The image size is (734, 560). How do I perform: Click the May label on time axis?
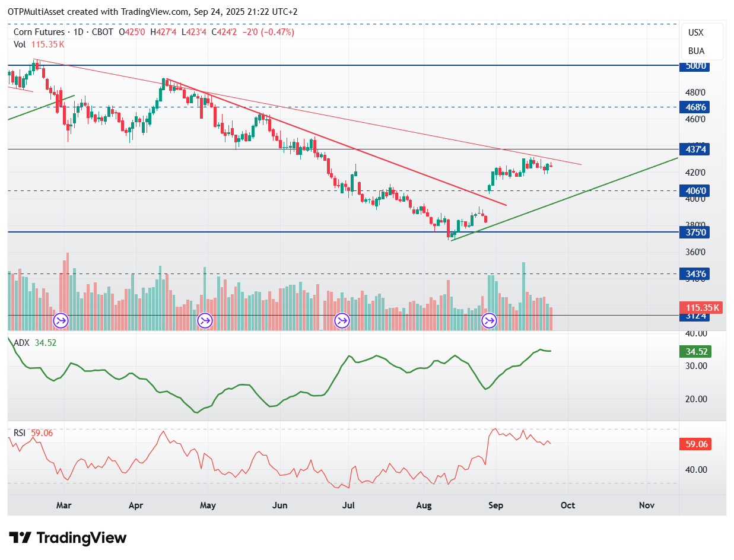(208, 505)
